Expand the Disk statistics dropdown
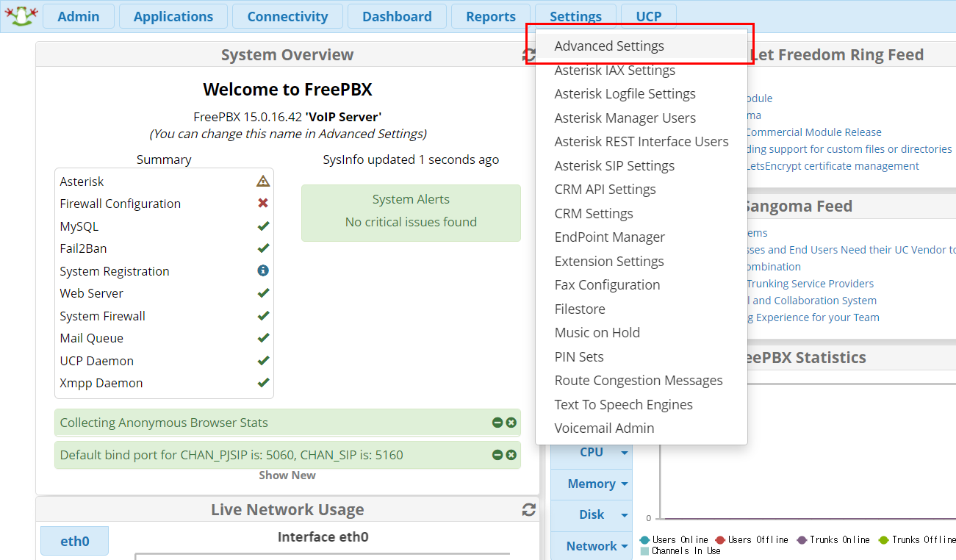This screenshot has width=956, height=560. (592, 514)
